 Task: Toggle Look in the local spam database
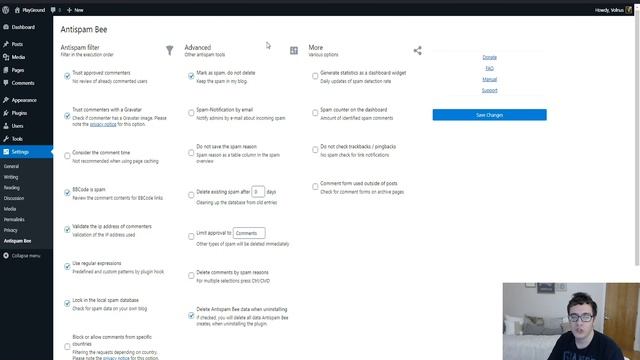(x=67, y=303)
